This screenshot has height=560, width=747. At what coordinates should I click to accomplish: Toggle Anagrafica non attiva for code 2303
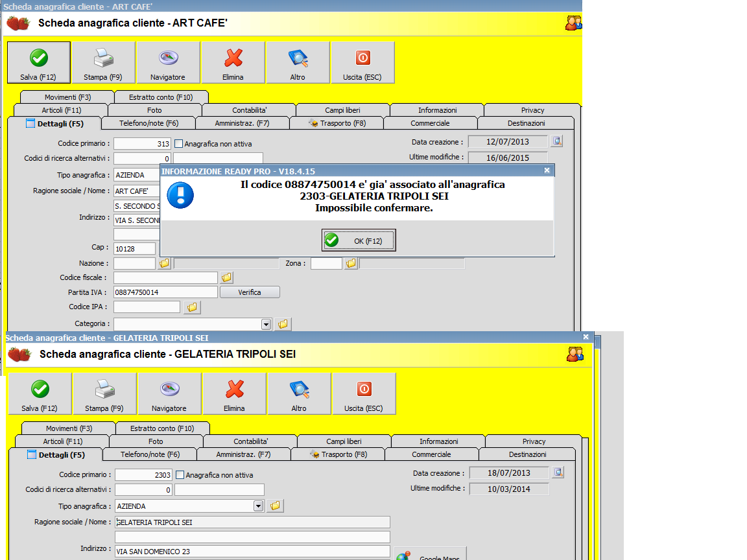pyautogui.click(x=180, y=474)
